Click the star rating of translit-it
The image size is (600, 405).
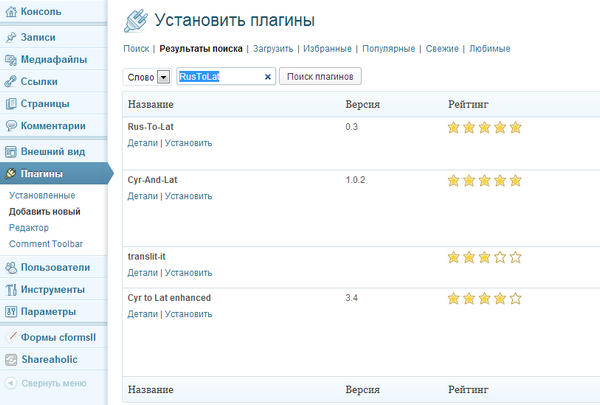(x=484, y=257)
